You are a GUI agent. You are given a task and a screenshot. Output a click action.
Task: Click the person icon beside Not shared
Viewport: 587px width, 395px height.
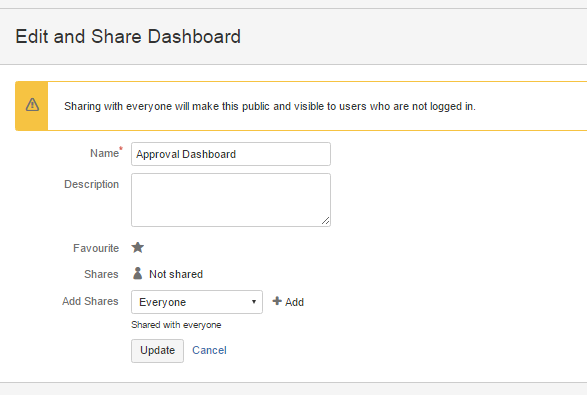click(x=138, y=274)
